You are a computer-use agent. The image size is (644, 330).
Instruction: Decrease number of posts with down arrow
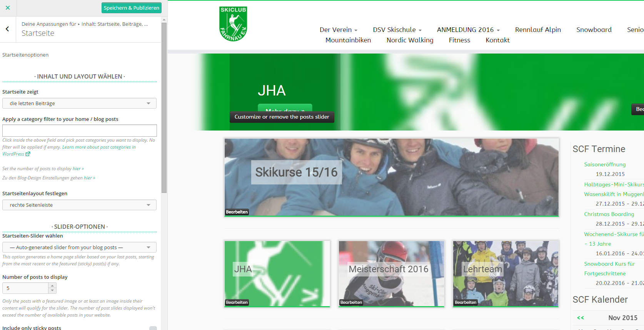52,290
